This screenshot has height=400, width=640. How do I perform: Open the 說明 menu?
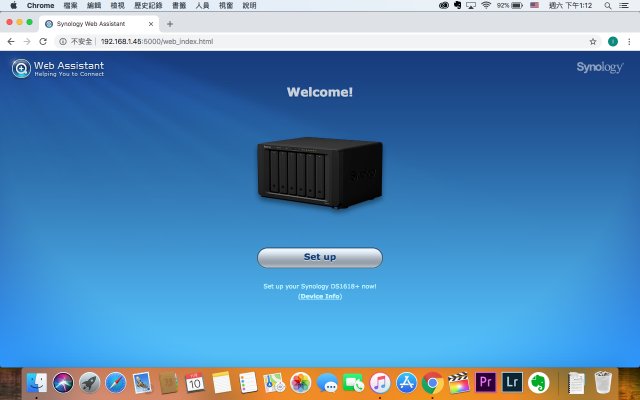[x=249, y=5]
